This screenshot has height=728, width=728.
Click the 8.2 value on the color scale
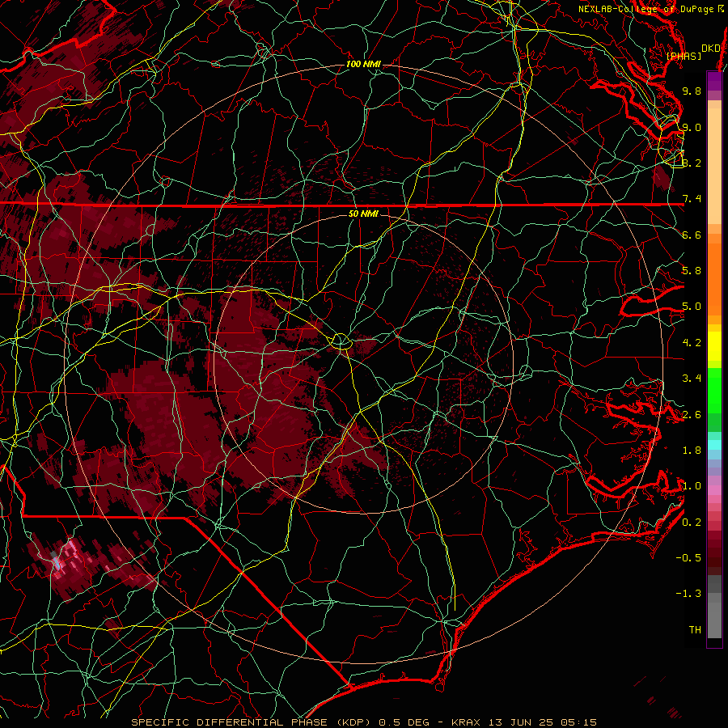692,163
